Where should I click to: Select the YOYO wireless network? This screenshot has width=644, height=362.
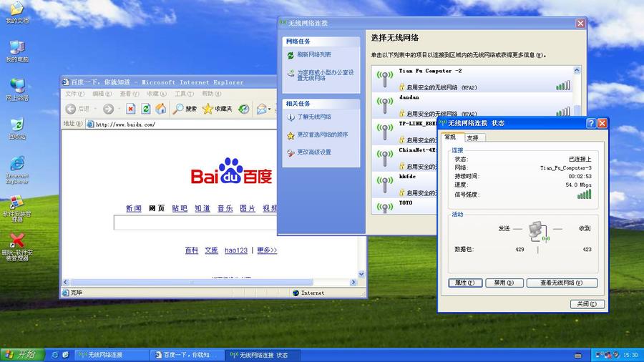[x=405, y=206]
